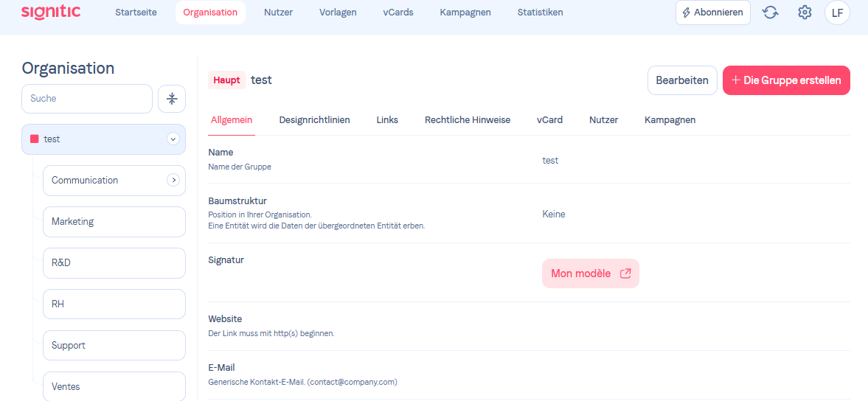Screen dimensions: 868x401
Task: Click the 'Name der Gruppe' description text
Action: [240, 166]
